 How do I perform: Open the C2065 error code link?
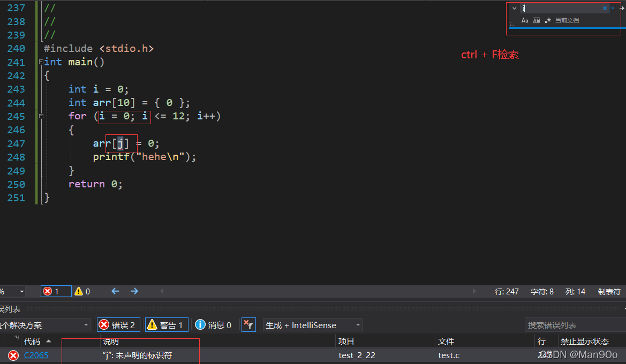[36, 355]
